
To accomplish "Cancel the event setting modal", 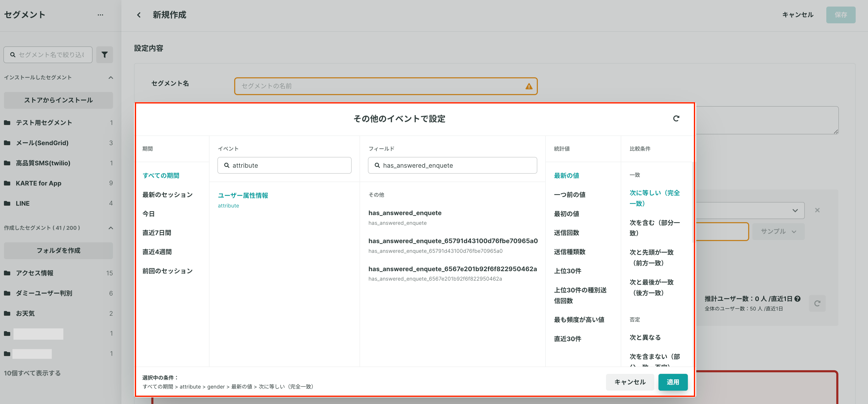I will [630, 382].
